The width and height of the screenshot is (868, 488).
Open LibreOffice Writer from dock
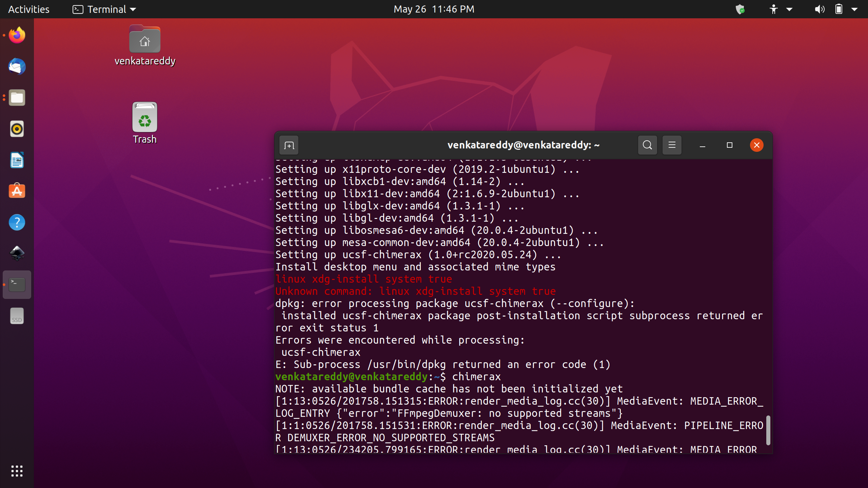[17, 160]
